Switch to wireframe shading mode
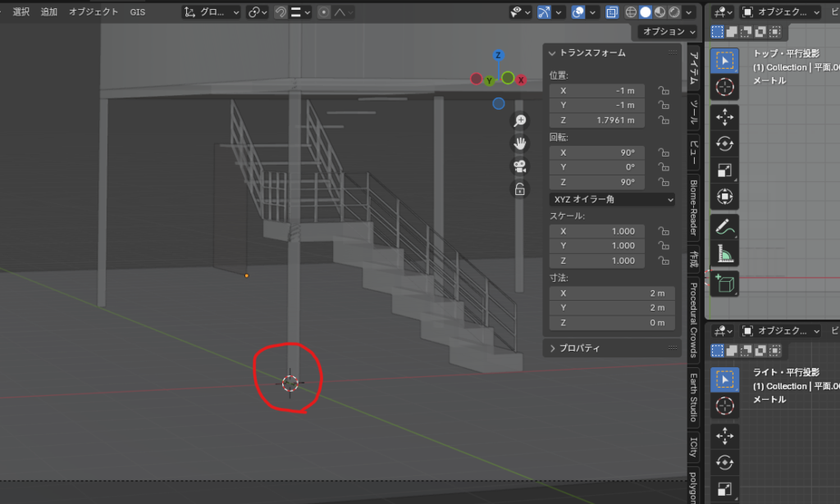 click(632, 12)
